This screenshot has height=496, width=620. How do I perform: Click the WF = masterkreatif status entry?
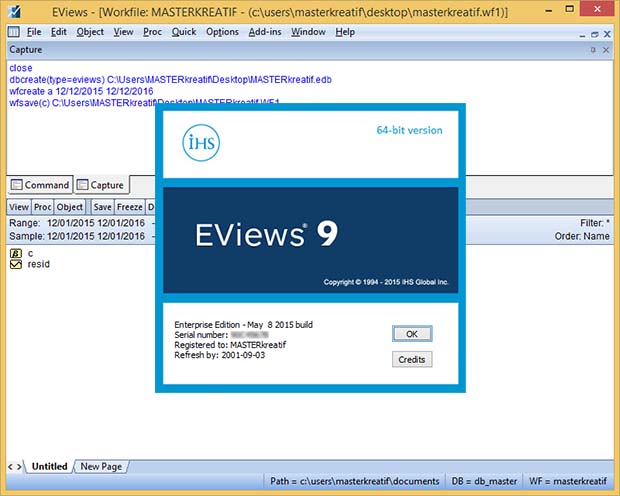point(568,481)
